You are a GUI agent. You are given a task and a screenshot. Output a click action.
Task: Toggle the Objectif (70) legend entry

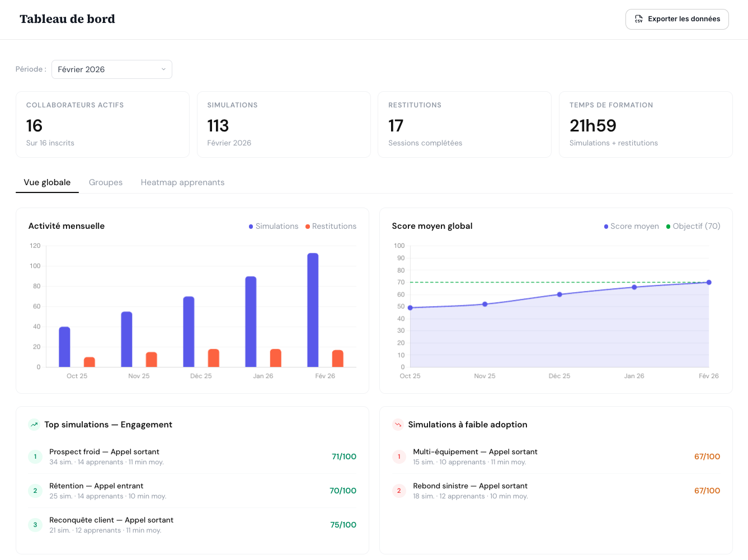click(x=693, y=226)
